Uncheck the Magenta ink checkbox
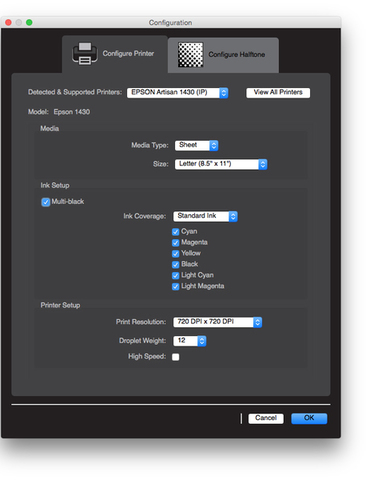 176,243
